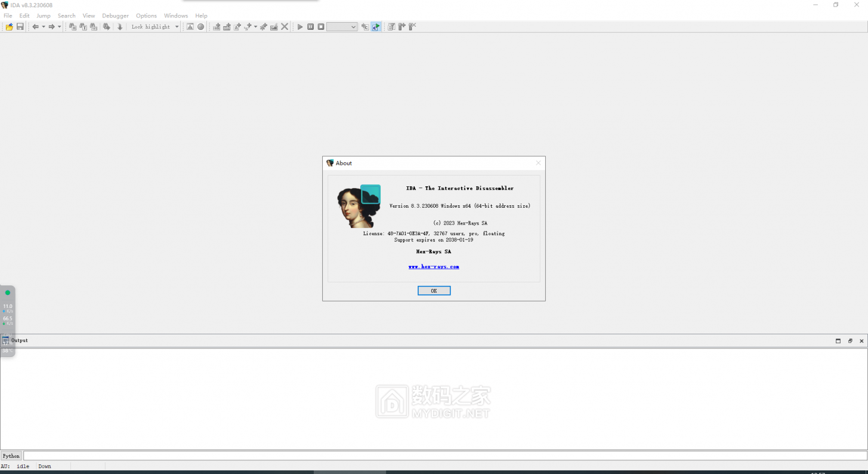Image resolution: width=868 pixels, height=474 pixels.
Task: Click the version 8.3.230608 text line
Action: (x=460, y=206)
